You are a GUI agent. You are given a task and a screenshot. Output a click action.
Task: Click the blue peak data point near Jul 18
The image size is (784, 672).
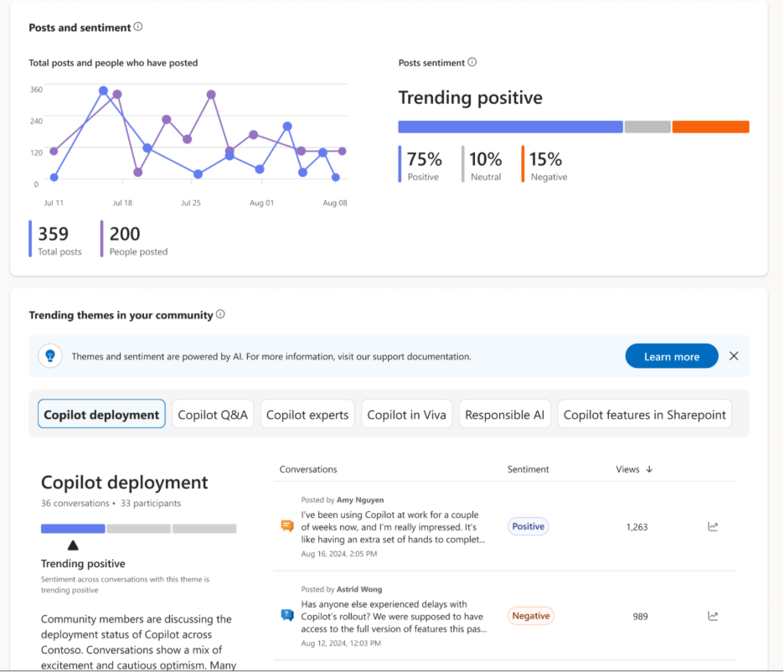(103, 90)
